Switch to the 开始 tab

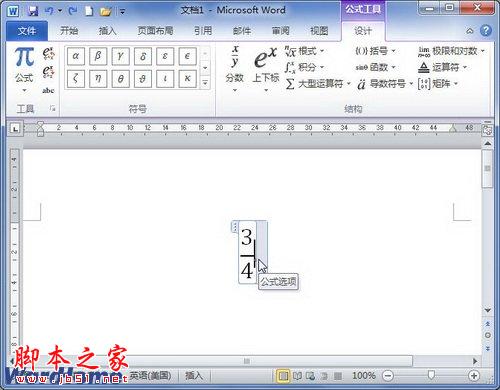point(69,31)
